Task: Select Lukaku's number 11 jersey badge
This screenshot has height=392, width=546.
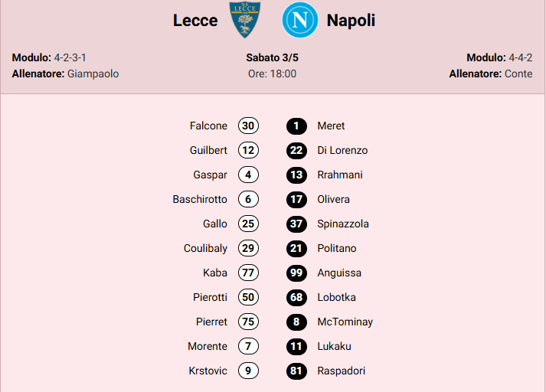Action: pyautogui.click(x=296, y=346)
